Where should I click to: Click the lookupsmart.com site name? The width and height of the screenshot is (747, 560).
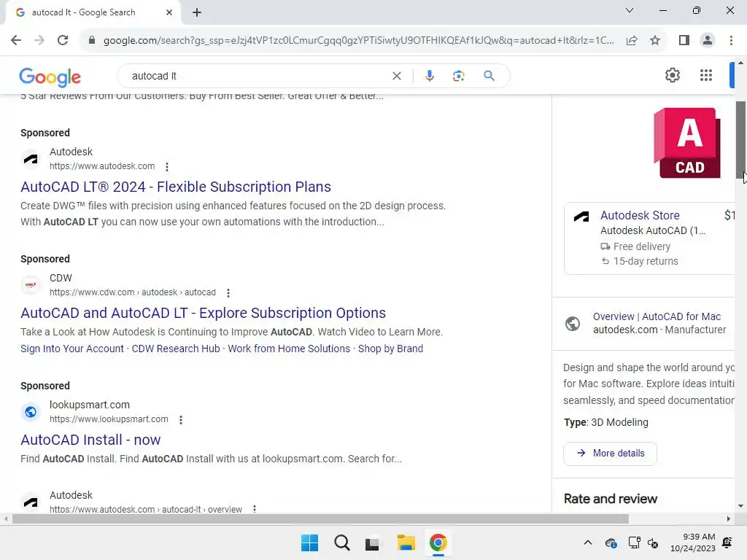[90, 405]
